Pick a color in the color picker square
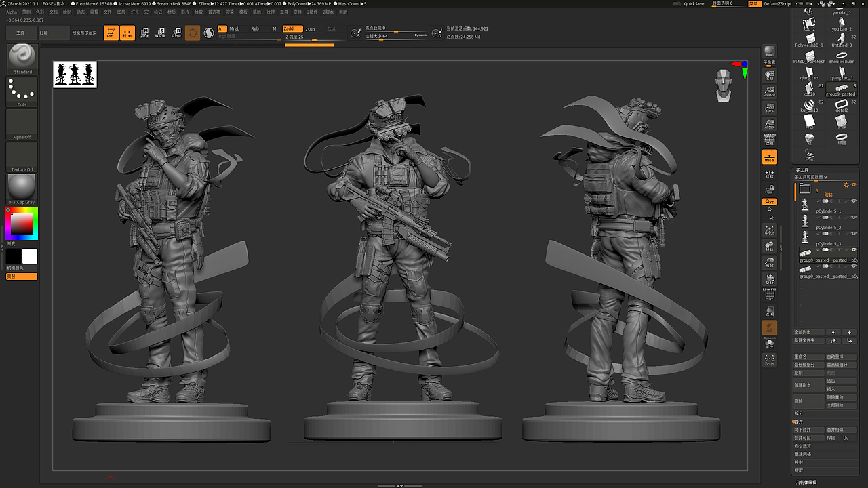Viewport: 868px width, 488px height. click(x=22, y=224)
